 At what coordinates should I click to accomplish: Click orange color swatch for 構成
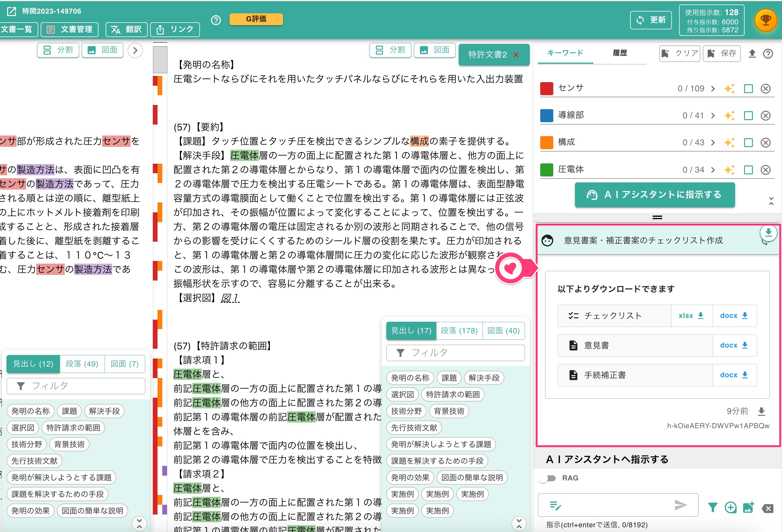coord(546,142)
